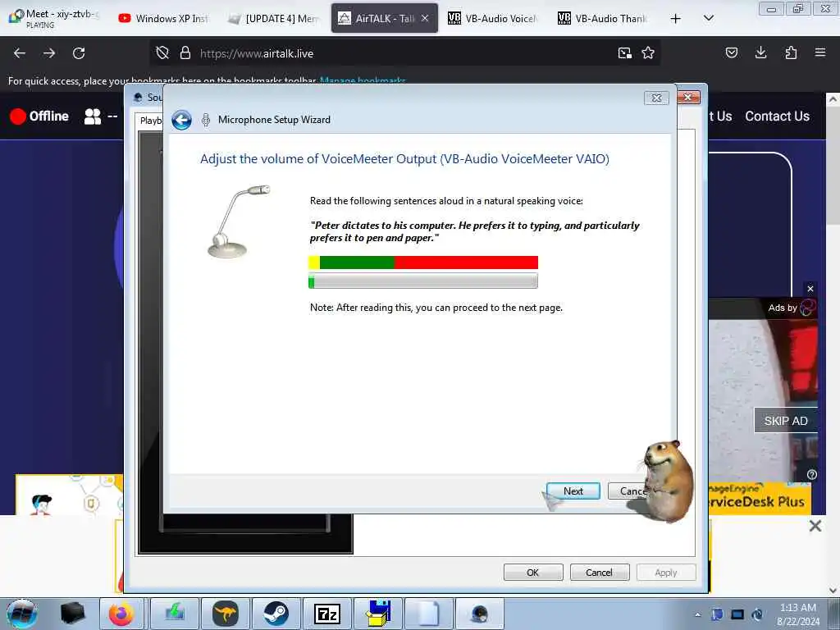Launch Firefox from the taskbar
The height and width of the screenshot is (630, 840).
[x=121, y=614]
